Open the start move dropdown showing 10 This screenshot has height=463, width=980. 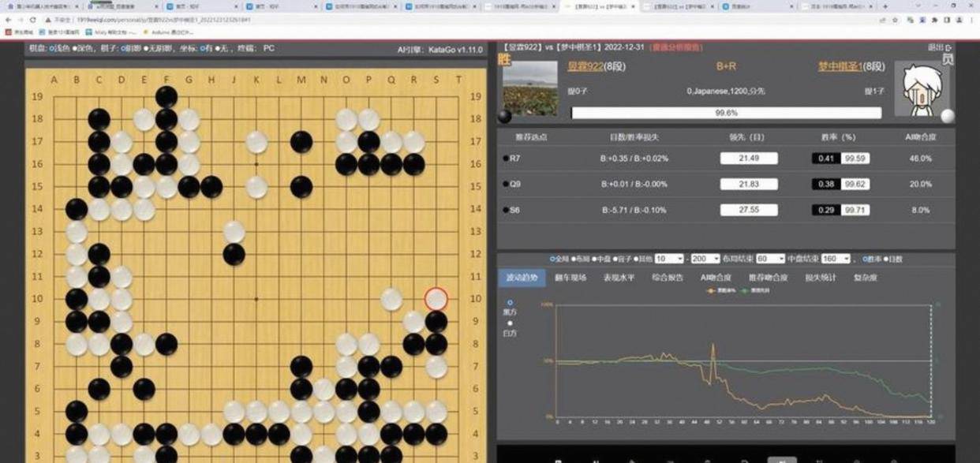(x=668, y=259)
